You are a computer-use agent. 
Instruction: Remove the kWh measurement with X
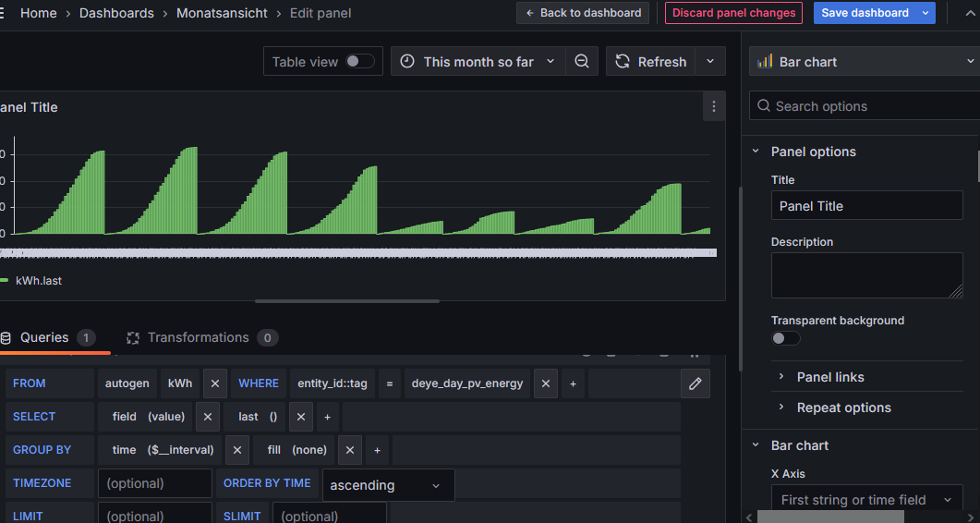point(214,383)
